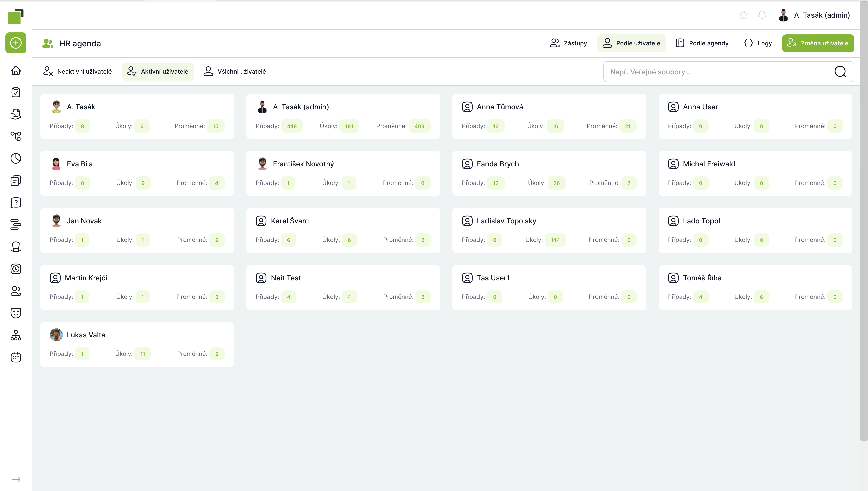The image size is (868, 491).
Task: Open the smiley face sidebar icon
Action: (x=16, y=313)
